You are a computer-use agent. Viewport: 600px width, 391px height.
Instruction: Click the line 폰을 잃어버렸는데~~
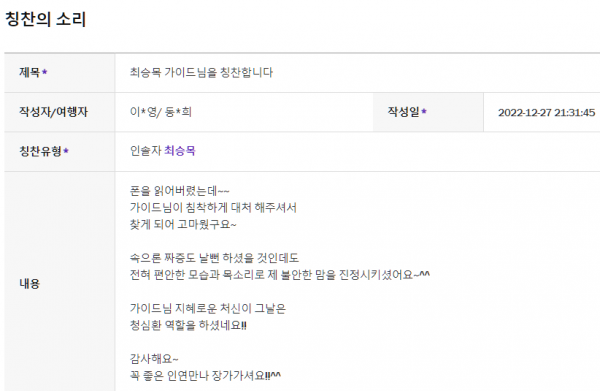click(179, 191)
